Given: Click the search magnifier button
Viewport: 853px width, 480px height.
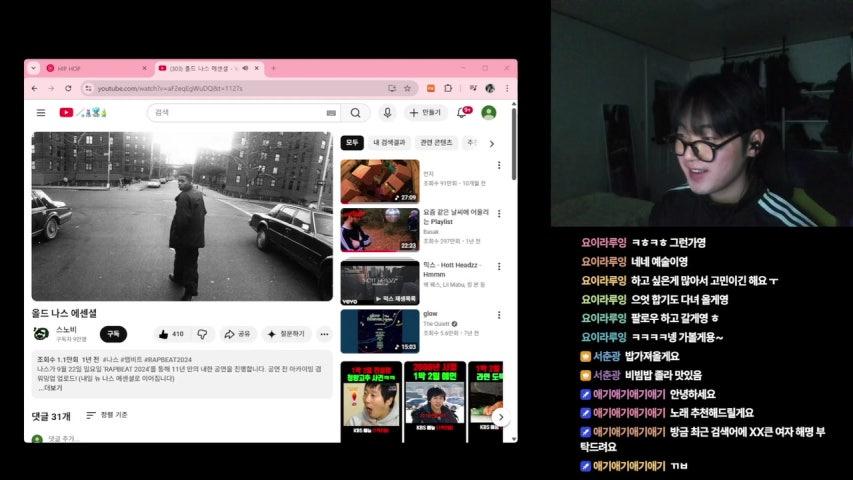Looking at the screenshot, I should [355, 113].
